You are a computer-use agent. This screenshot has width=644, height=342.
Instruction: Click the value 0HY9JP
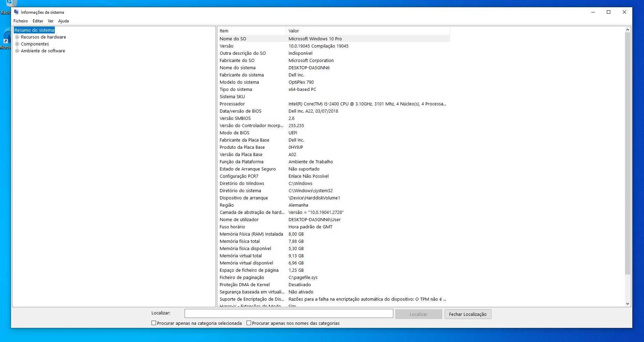(x=296, y=147)
